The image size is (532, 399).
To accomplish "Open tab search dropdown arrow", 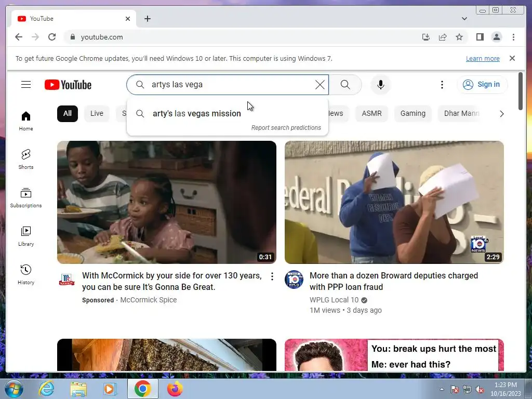I will 464,19.
